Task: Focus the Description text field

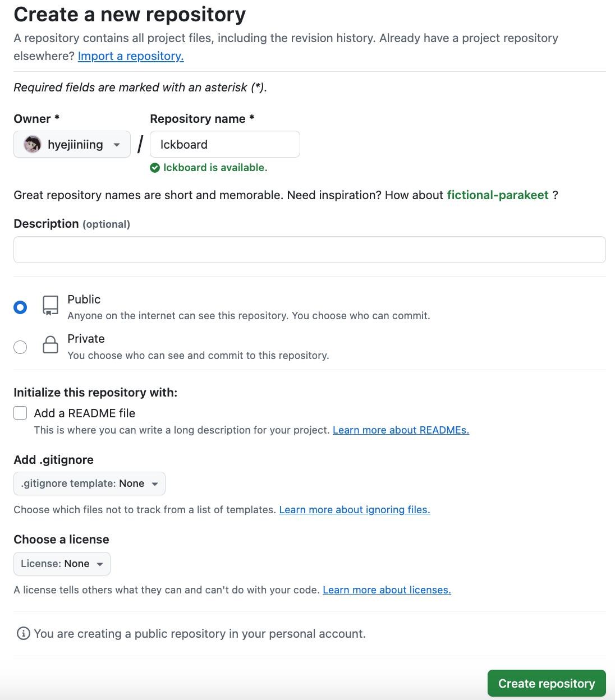Action: [x=309, y=250]
